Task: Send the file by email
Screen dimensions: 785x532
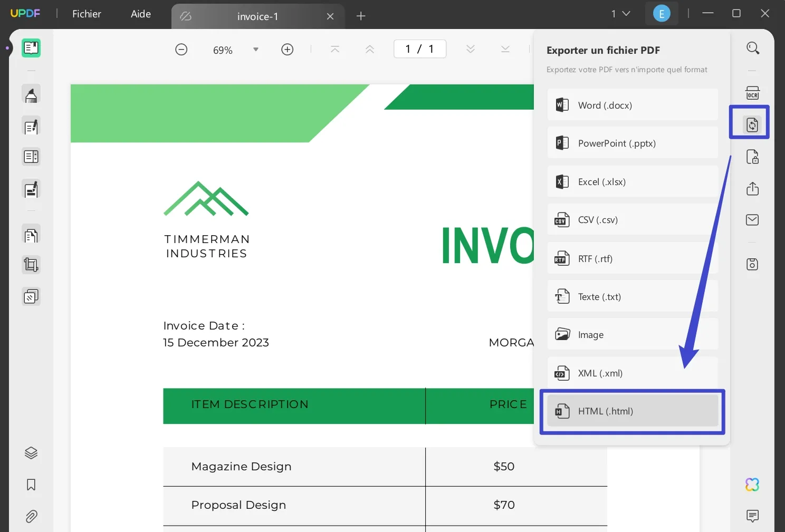Action: [x=753, y=220]
